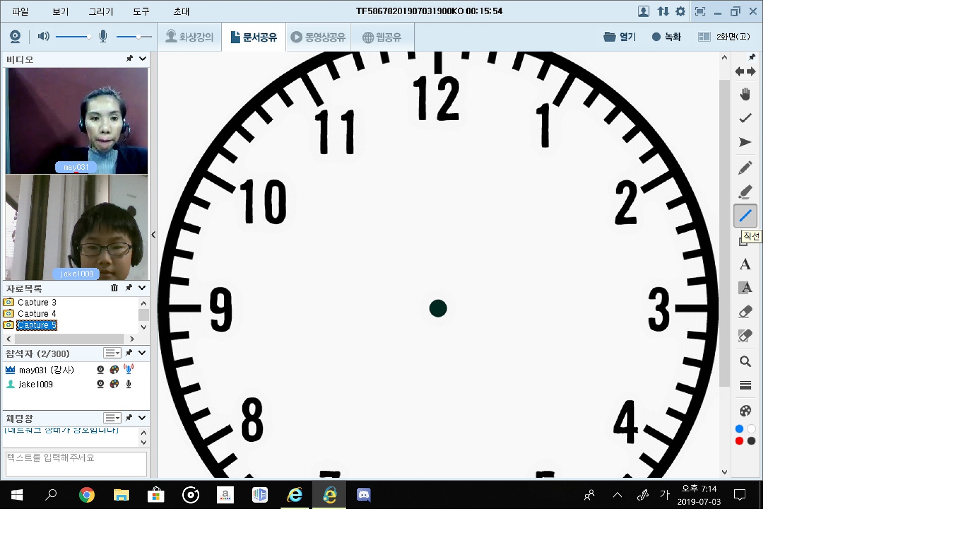The image size is (980, 555).
Task: Pick the red color swatch
Action: click(739, 441)
